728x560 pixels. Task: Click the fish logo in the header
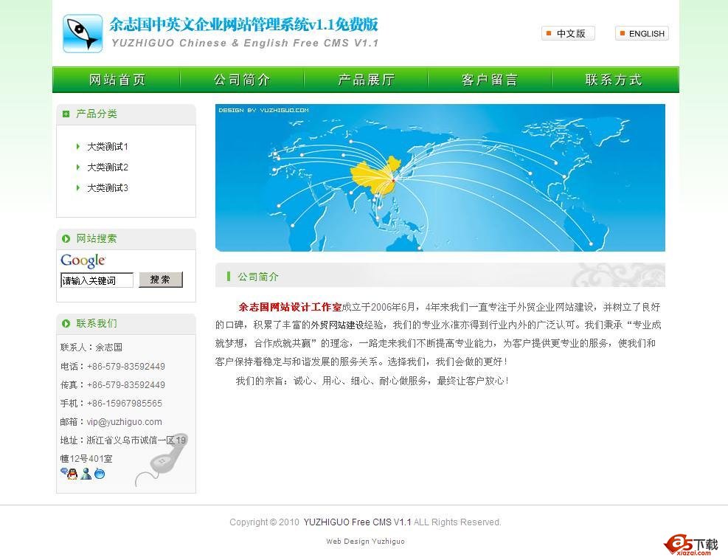coord(82,32)
